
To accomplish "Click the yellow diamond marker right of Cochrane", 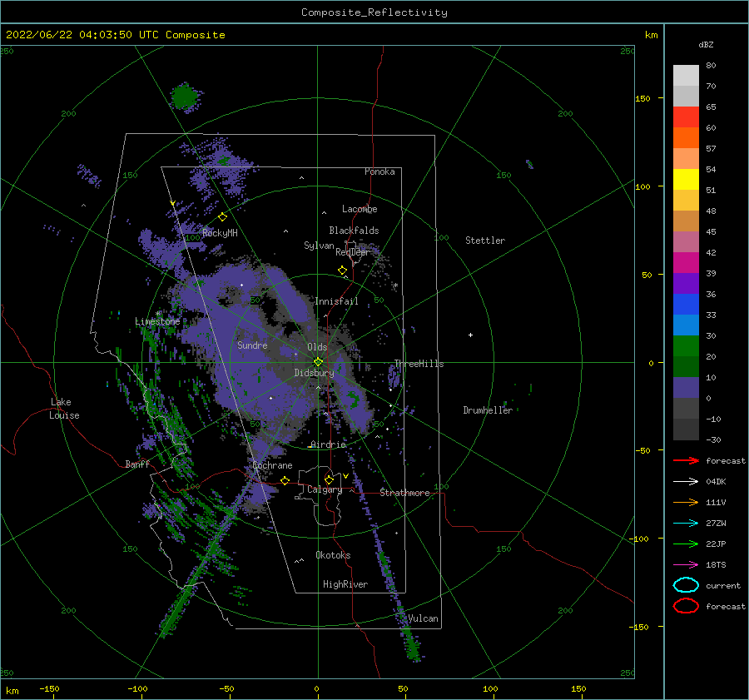I will point(285,480).
